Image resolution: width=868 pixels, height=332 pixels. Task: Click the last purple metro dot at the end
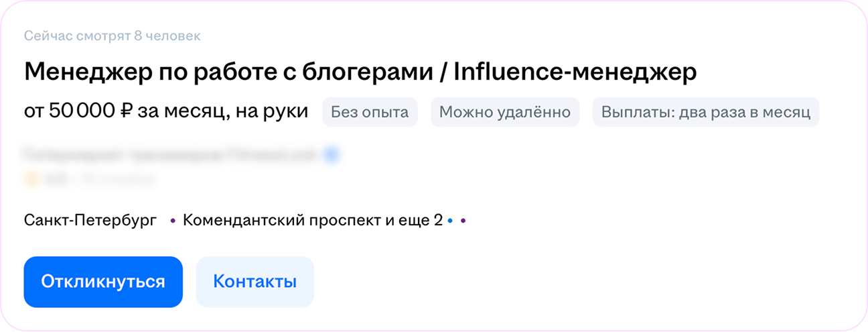[463, 220]
